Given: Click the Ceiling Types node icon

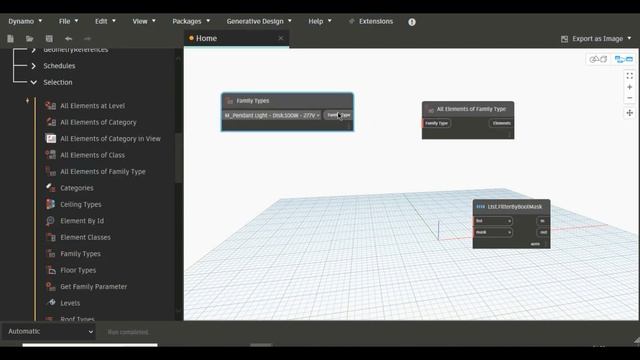Looking at the screenshot, I should [51, 204].
